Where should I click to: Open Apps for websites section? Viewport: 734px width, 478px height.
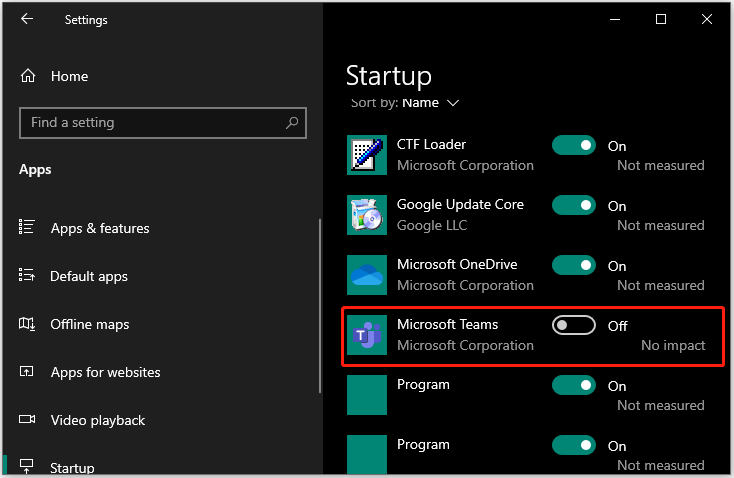pos(105,372)
